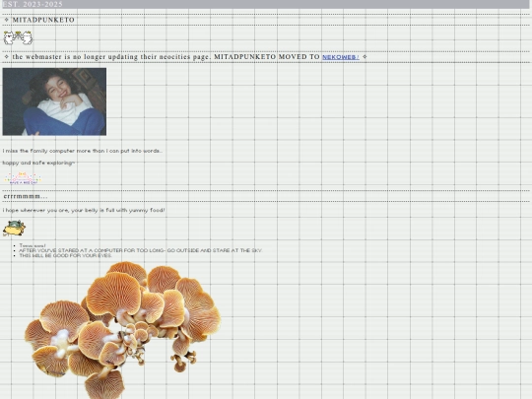Click 'MITADPUNKETO MOVED TO' announcement text

[267, 57]
